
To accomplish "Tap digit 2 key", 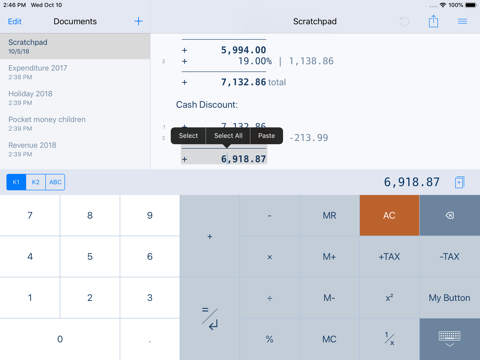I will [90, 298].
